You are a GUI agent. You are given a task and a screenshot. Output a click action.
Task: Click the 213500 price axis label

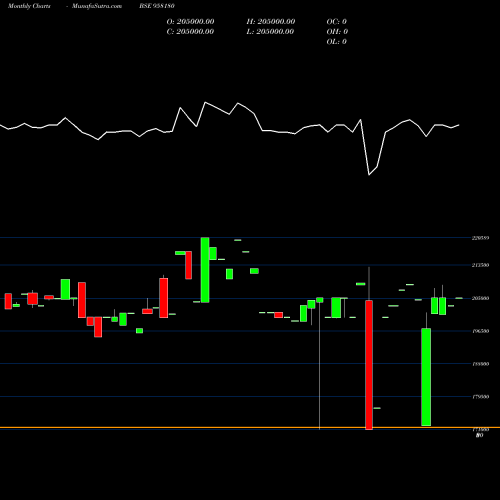coord(480,265)
